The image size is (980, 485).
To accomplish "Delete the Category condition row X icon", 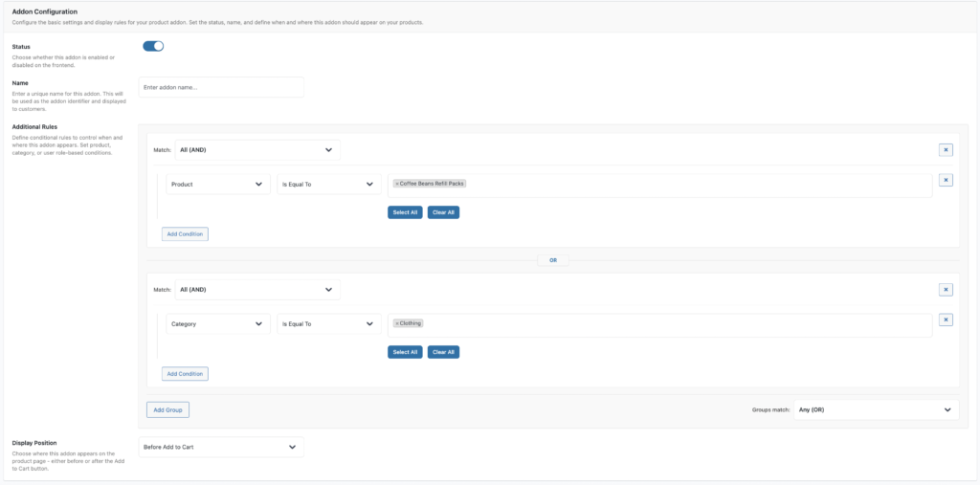I will coord(946,320).
